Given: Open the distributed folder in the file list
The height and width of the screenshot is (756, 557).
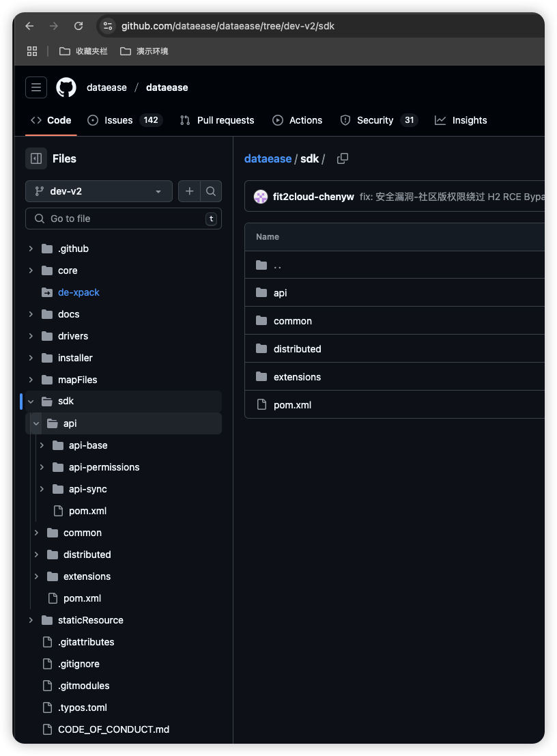Looking at the screenshot, I should pos(298,349).
